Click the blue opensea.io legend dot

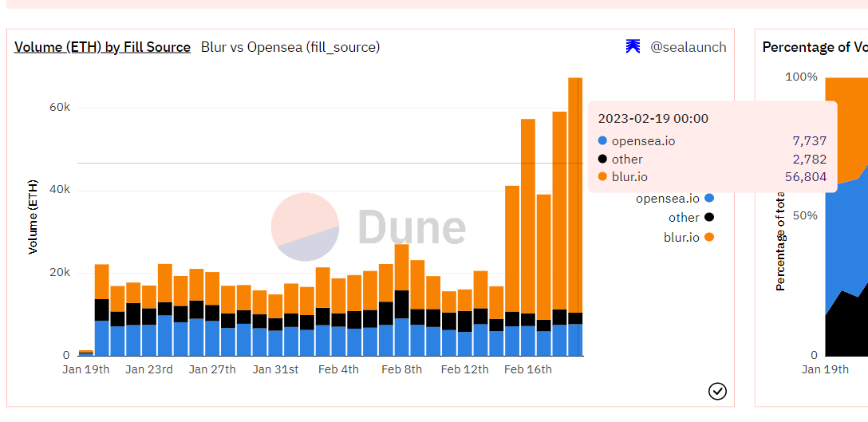point(709,198)
